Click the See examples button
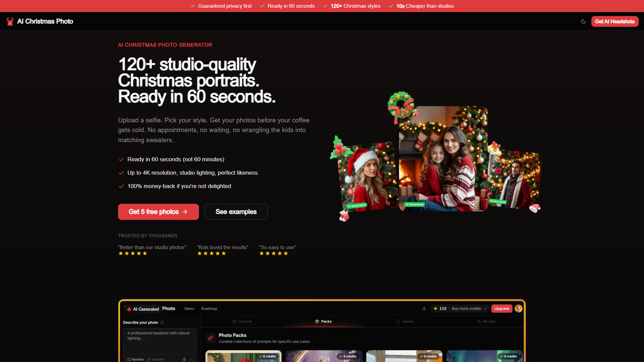 click(236, 212)
